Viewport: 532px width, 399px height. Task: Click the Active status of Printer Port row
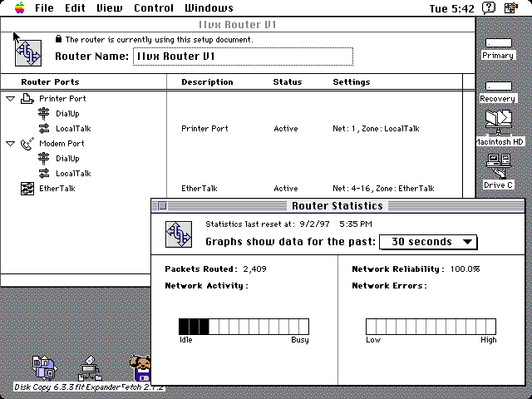[x=286, y=129]
